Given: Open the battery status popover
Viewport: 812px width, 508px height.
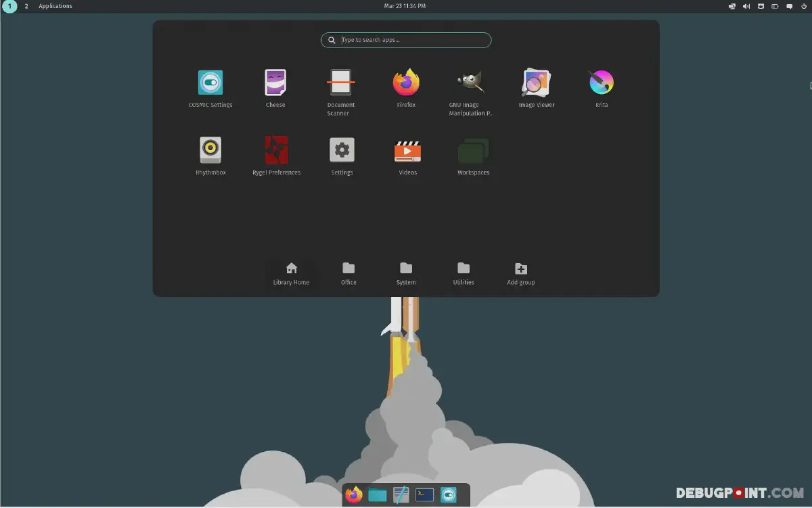Looking at the screenshot, I should pyautogui.click(x=773, y=6).
